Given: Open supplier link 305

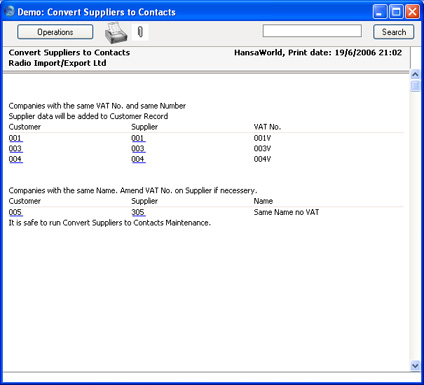Looking at the screenshot, I should (x=138, y=212).
